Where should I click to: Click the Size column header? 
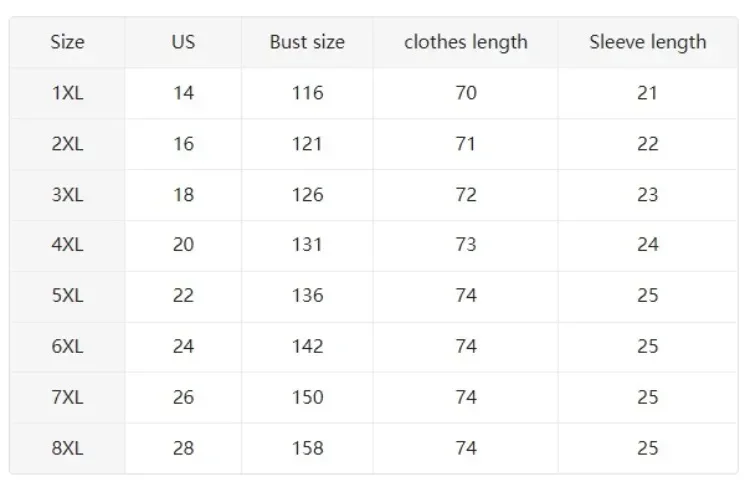(67, 42)
